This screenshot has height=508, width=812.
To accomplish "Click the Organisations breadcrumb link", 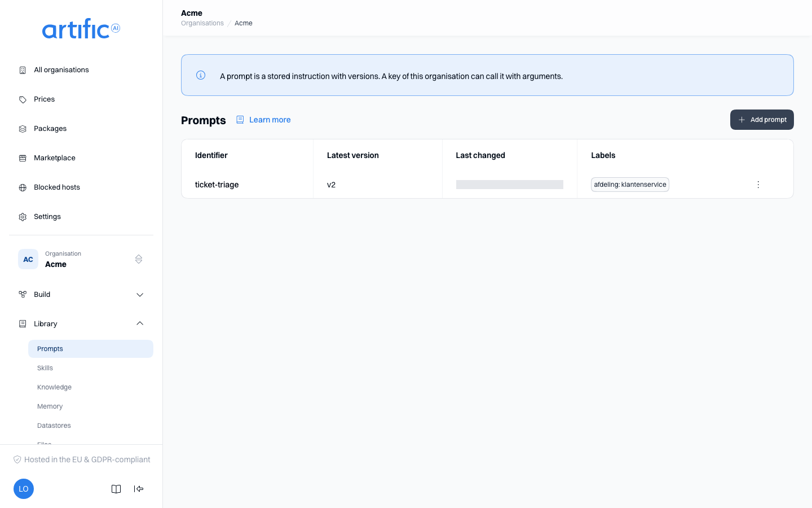I will click(x=202, y=23).
